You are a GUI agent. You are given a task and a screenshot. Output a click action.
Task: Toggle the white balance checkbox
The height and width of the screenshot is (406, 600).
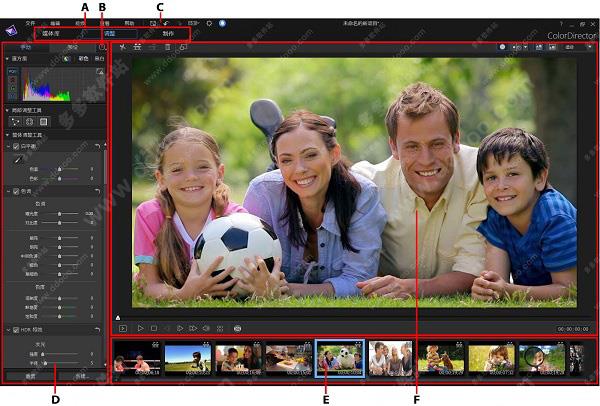coord(16,146)
